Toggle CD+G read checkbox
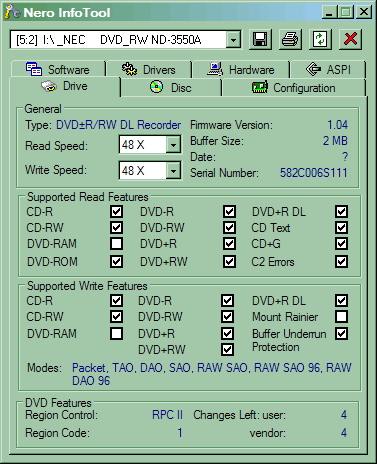The height and width of the screenshot is (464, 377). tap(341, 244)
